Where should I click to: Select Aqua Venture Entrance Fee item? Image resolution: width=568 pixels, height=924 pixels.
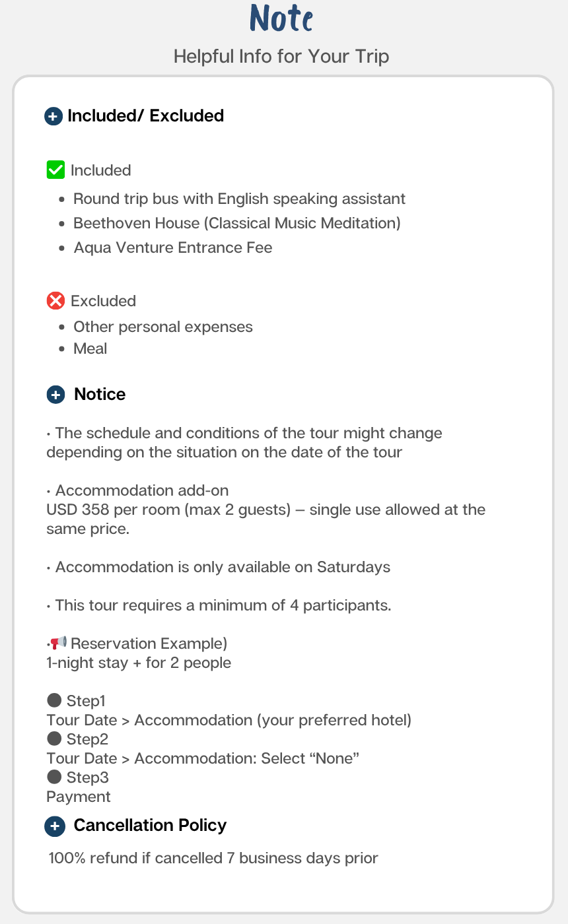click(x=173, y=247)
